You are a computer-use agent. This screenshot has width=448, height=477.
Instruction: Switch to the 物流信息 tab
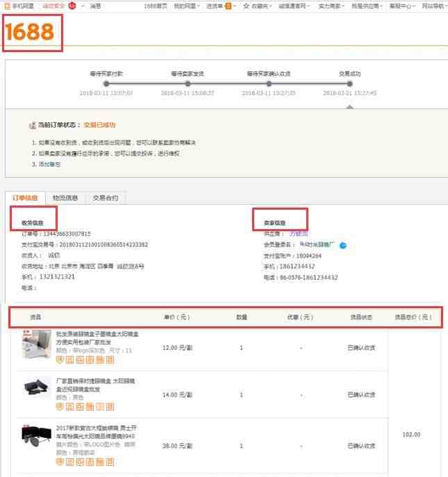click(x=65, y=198)
